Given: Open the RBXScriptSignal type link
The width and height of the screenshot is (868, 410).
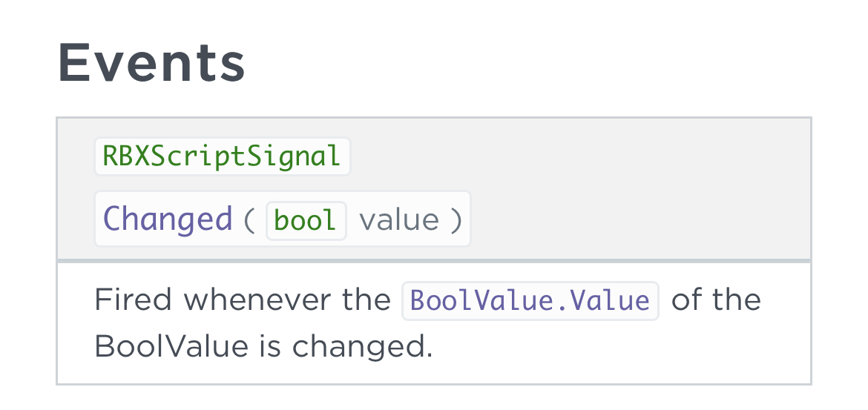Looking at the screenshot, I should click(222, 156).
